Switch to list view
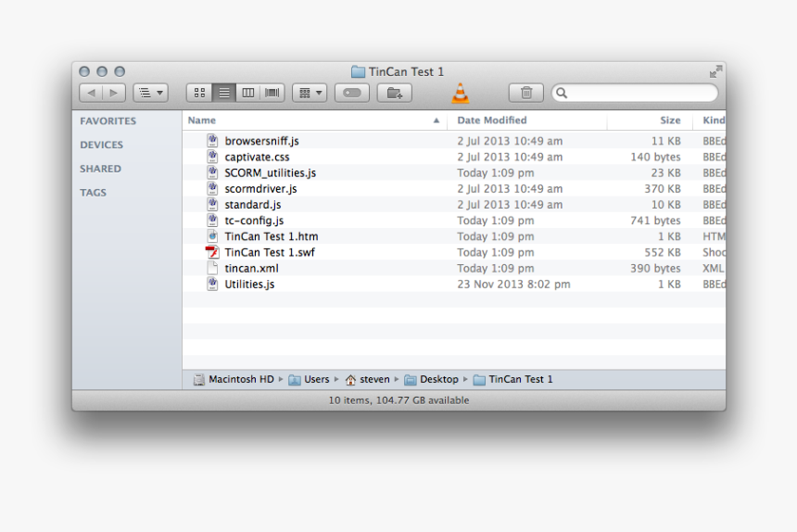The image size is (797, 532). click(x=224, y=93)
